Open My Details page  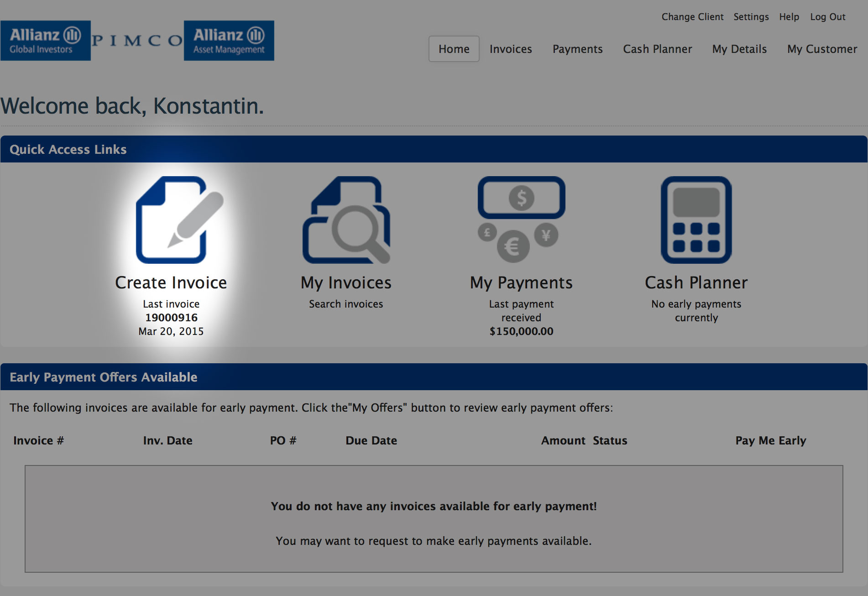tap(739, 49)
